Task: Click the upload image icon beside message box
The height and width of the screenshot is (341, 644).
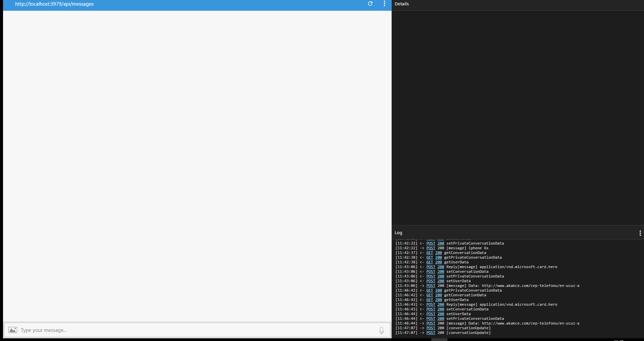Action: click(x=13, y=330)
